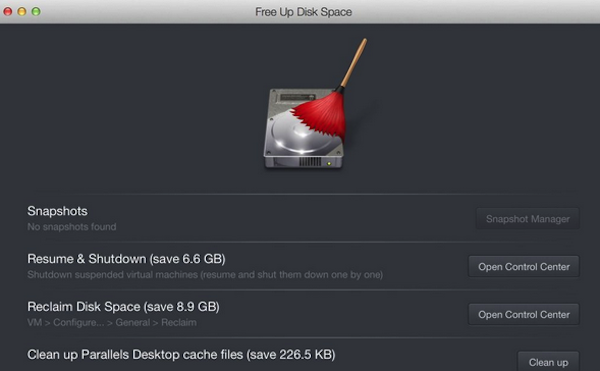Screen dimensions: 600x371
Task: Click the disabled Snapshot Manager button
Action: 528,219
